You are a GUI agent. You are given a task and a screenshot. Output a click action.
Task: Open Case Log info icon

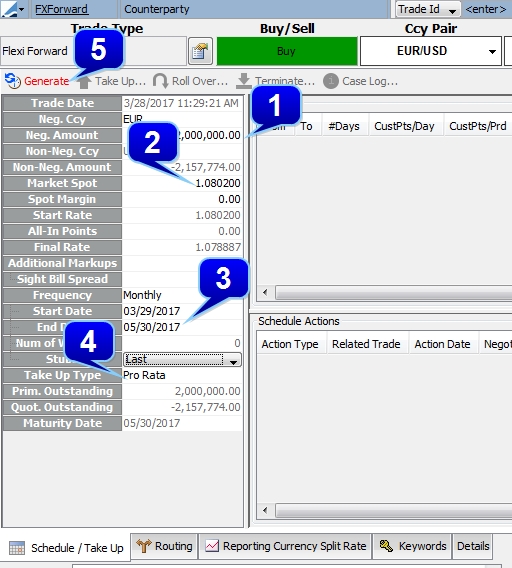[x=330, y=81]
